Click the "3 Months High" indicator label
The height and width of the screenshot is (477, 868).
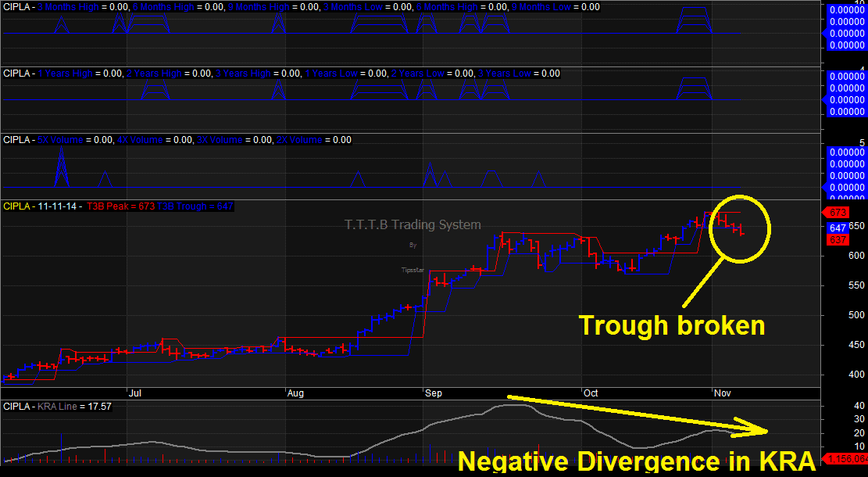pyautogui.click(x=68, y=7)
